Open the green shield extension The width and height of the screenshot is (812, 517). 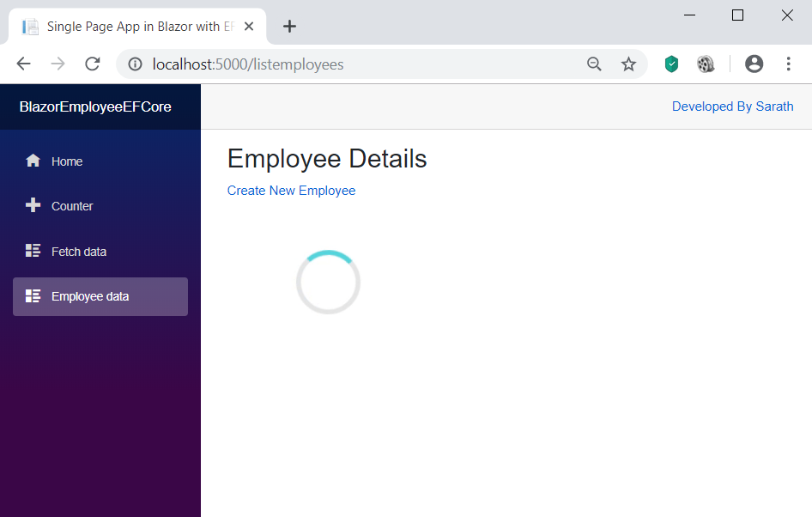[x=672, y=64]
